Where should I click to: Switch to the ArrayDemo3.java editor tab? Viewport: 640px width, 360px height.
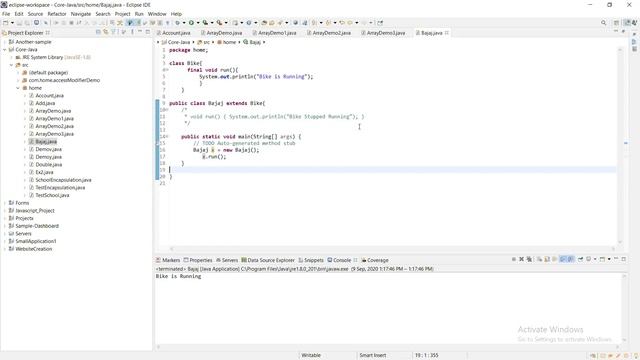pyautogui.click(x=383, y=33)
